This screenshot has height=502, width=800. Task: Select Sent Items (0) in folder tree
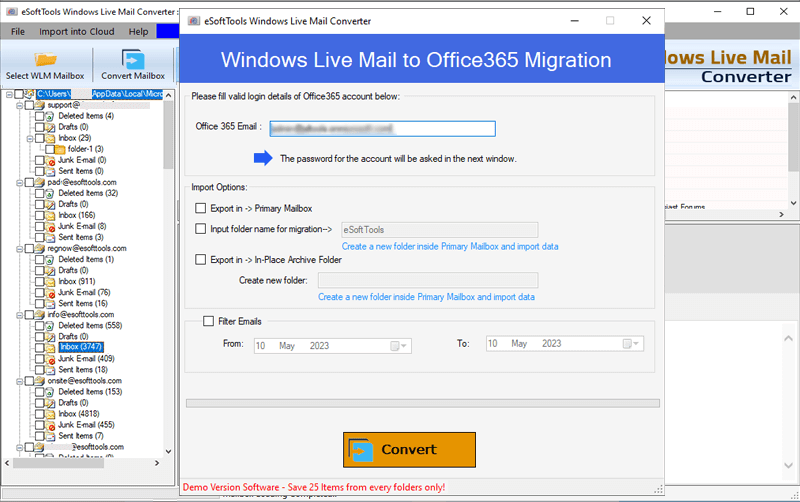pyautogui.click(x=81, y=171)
